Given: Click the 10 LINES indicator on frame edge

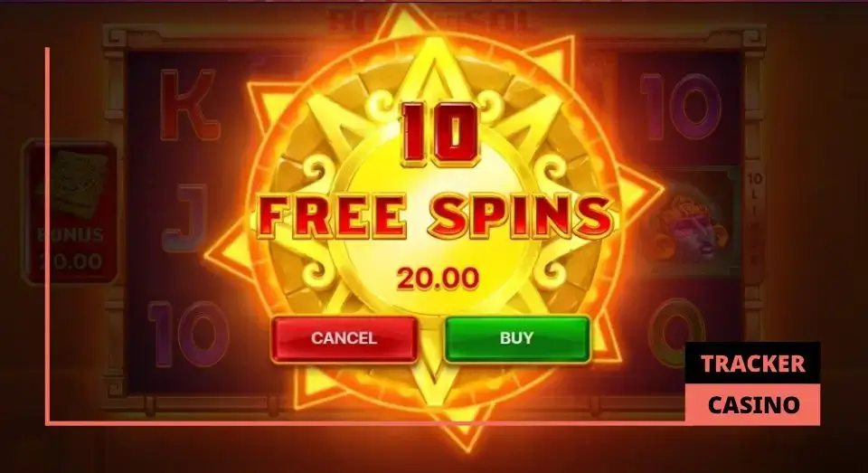Looking at the screenshot, I should point(755,217).
